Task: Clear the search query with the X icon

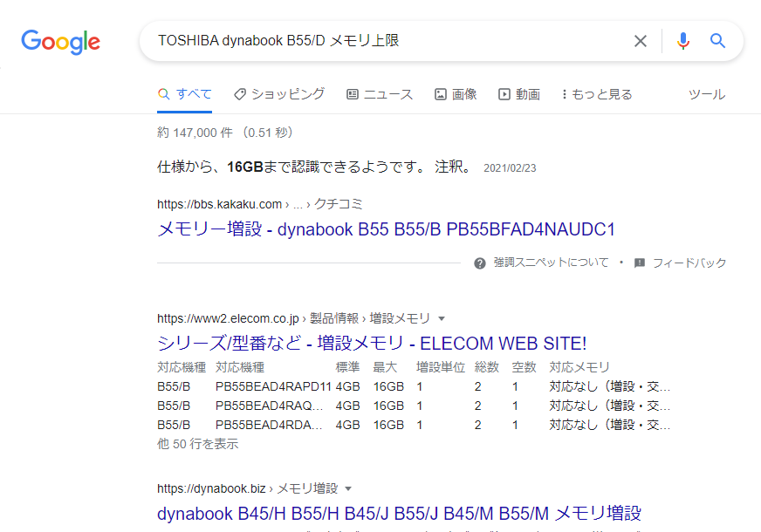Action: (x=641, y=41)
